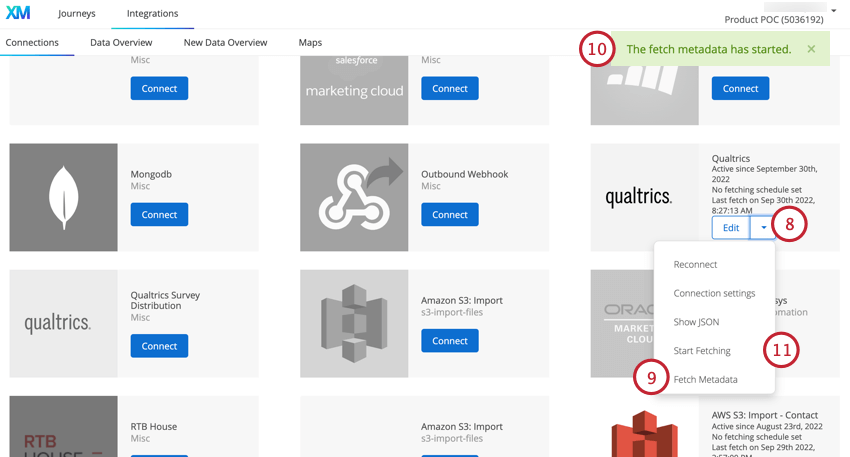Screen dimensions: 850x457
Task: Connect Qualtrics Survey Distribution integration
Action: [159, 346]
